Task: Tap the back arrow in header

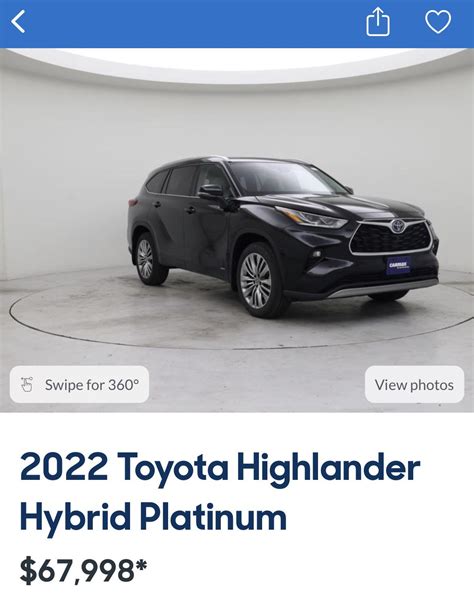Action: tap(18, 22)
